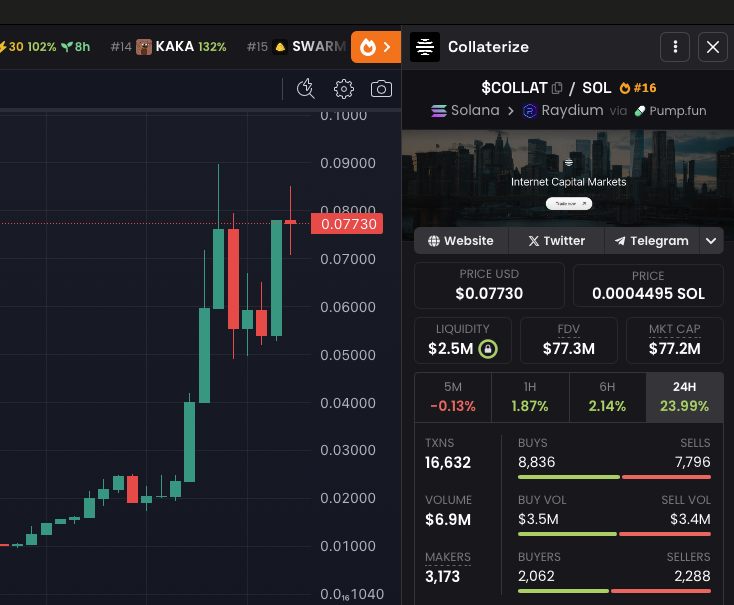Click the 0.05000 price axis label
Screen dimensions: 734x605
coord(348,355)
